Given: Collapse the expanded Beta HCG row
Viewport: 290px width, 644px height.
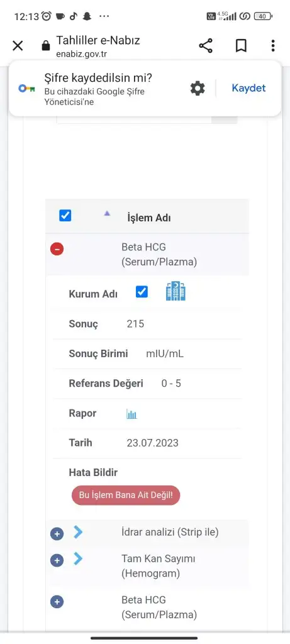Looking at the screenshot, I should pos(57,248).
